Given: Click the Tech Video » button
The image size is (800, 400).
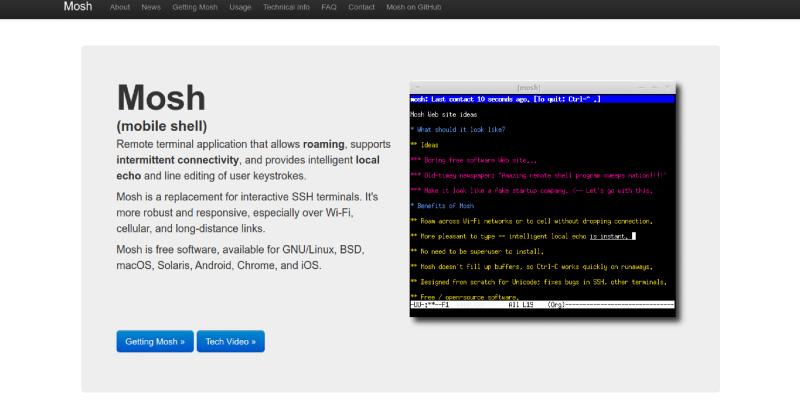Looking at the screenshot, I should tap(230, 341).
